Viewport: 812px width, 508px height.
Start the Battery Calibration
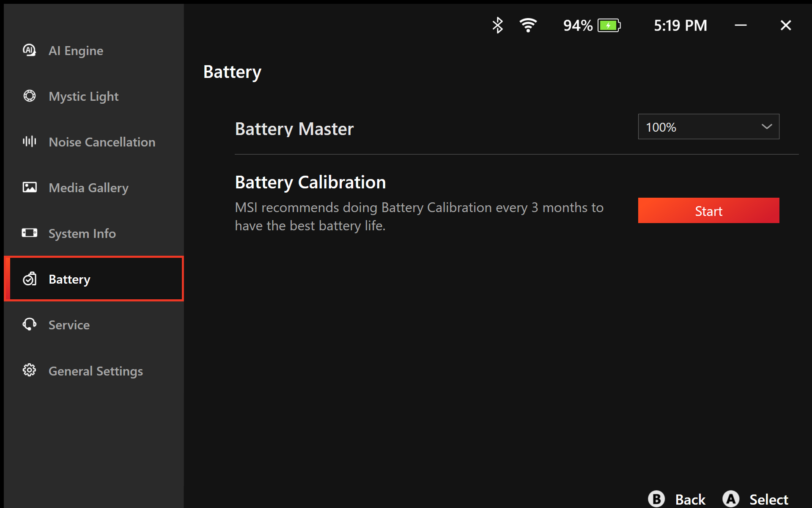[708, 210]
